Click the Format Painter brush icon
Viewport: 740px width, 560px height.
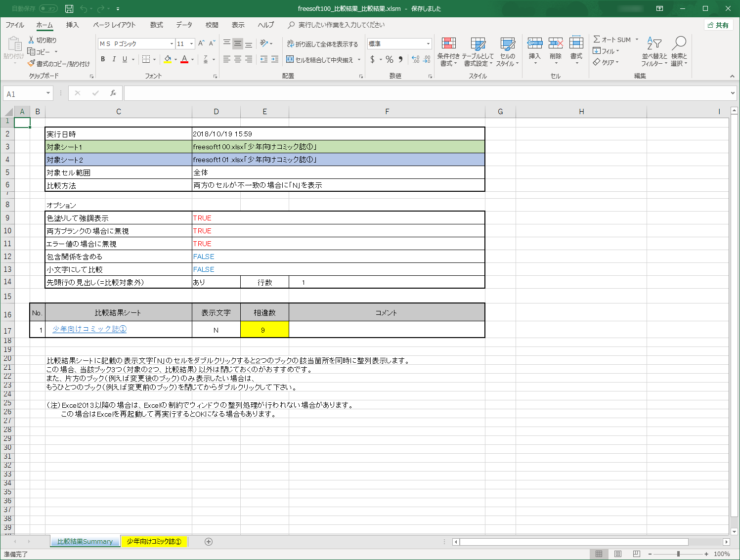click(x=31, y=63)
